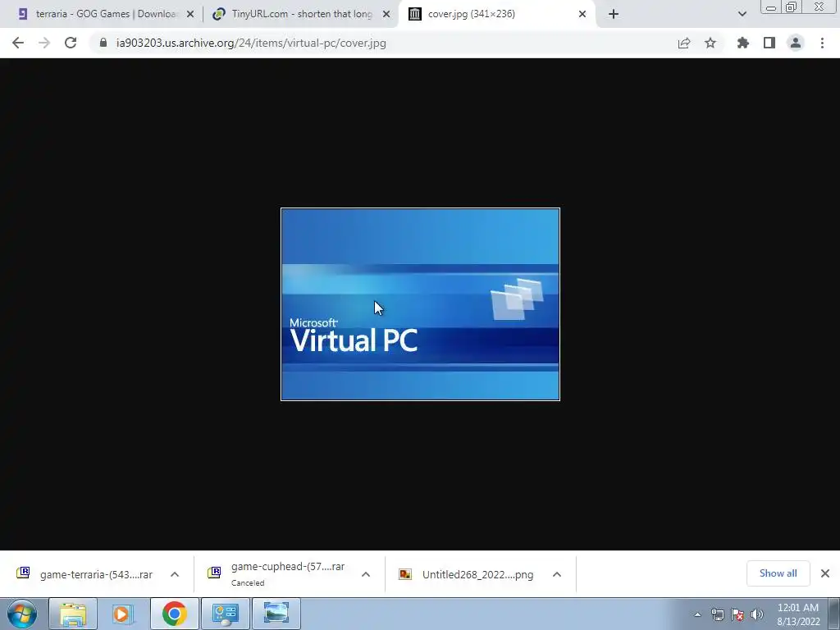The image size is (840, 630).
Task: Click Show all downloads
Action: (x=778, y=573)
